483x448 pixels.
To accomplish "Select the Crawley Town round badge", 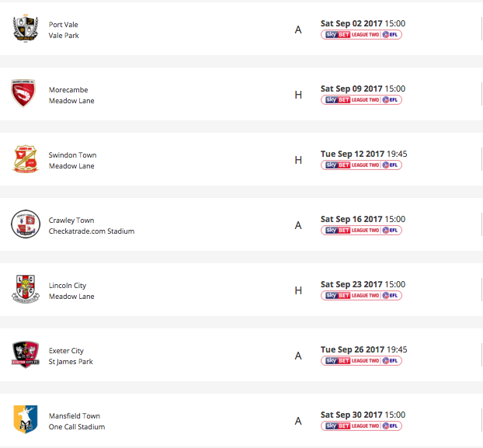I will [x=26, y=224].
